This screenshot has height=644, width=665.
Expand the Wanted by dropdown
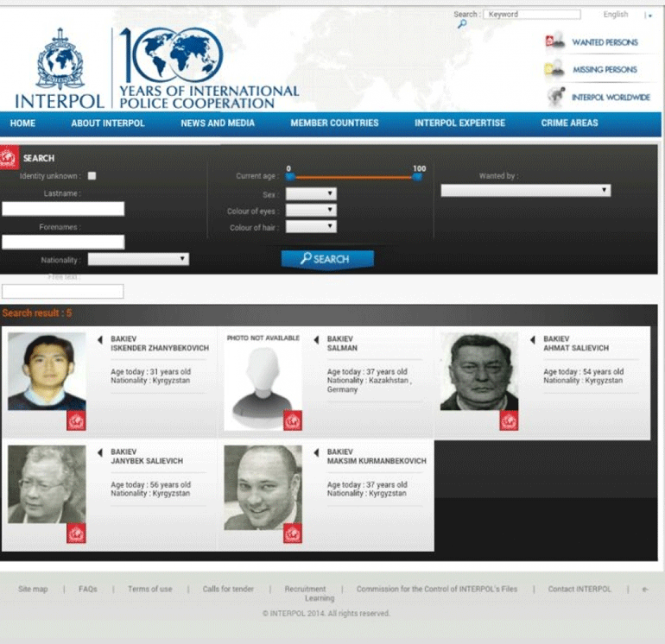[525, 191]
